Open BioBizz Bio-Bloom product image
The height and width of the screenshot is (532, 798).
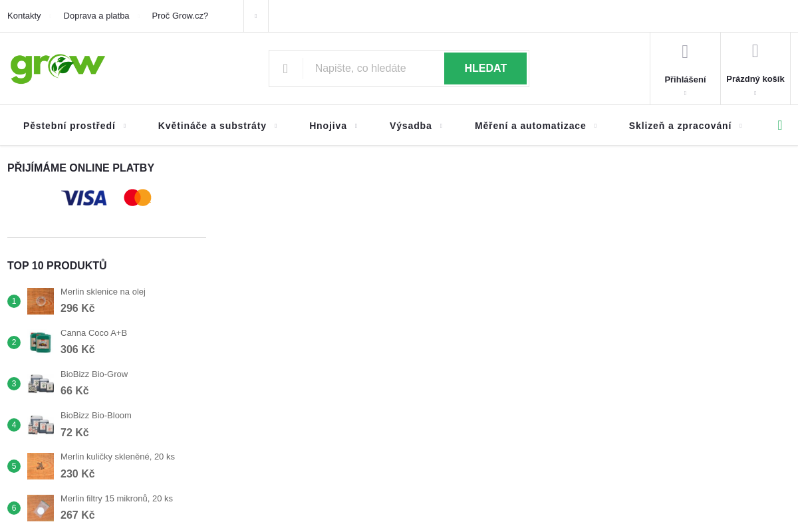(41, 425)
